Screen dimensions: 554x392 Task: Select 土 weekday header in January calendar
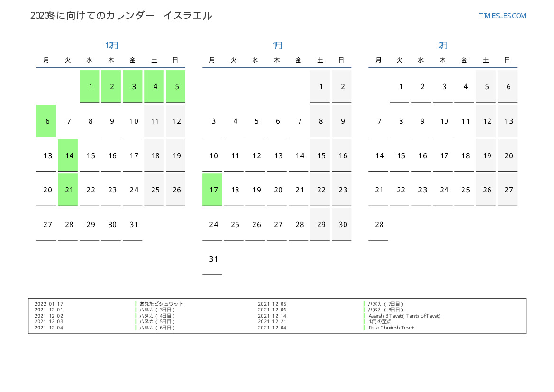(320, 60)
